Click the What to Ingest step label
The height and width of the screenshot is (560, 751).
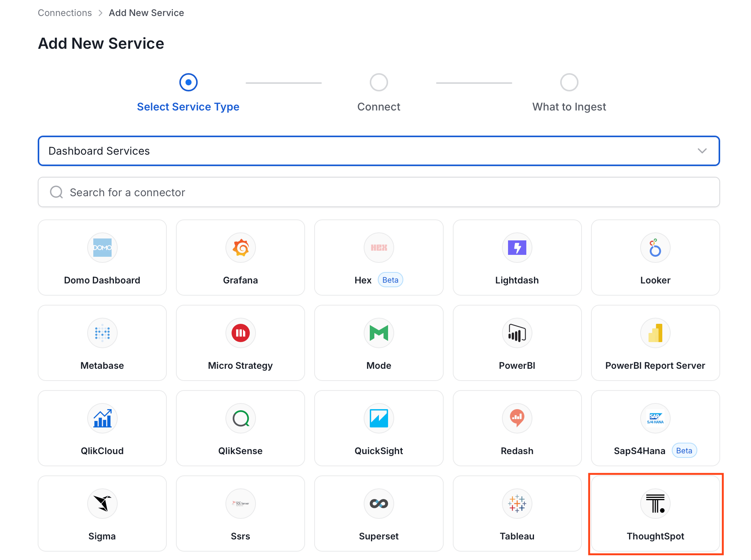[569, 107]
